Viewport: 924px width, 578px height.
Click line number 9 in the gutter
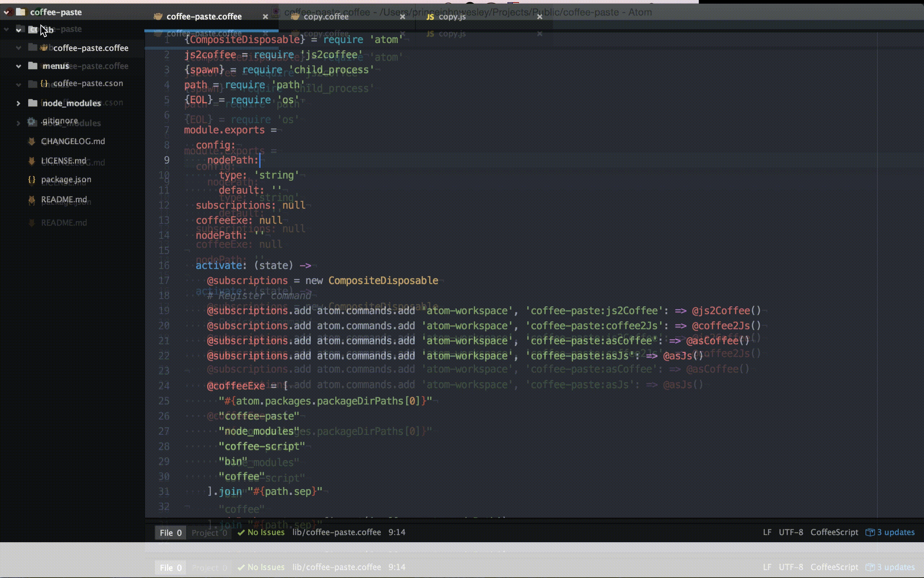pos(167,160)
